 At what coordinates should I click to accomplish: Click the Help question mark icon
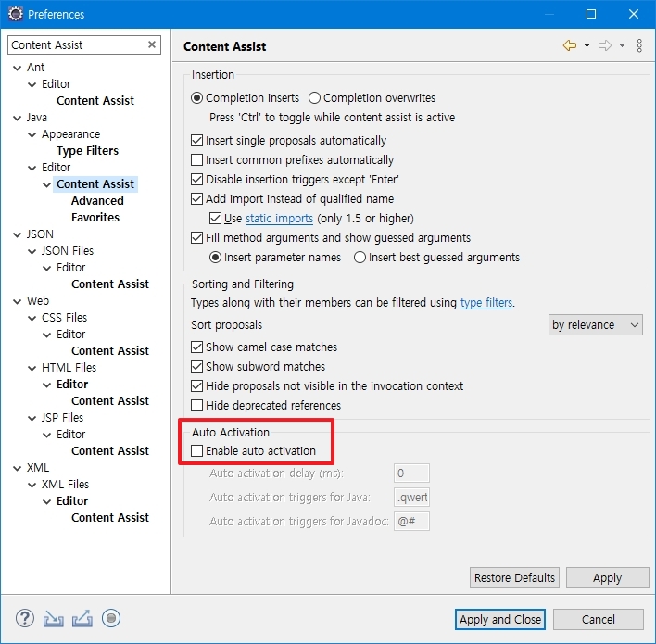tap(25, 618)
